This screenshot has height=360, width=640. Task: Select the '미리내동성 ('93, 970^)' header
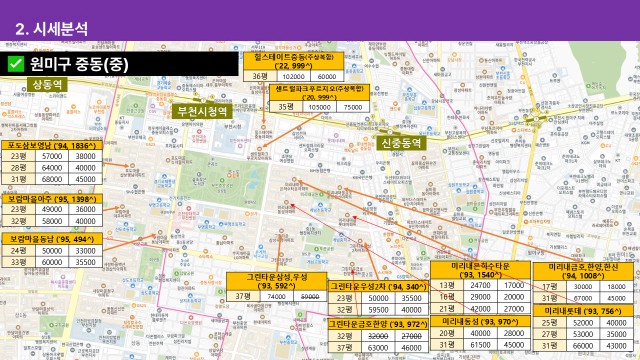point(480,322)
